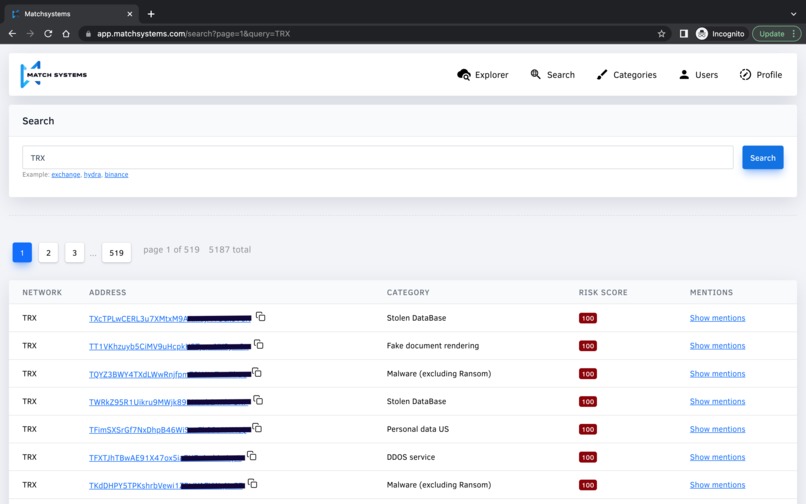806x504 pixels.
Task: Bookmark this page with star icon
Action: click(x=662, y=33)
